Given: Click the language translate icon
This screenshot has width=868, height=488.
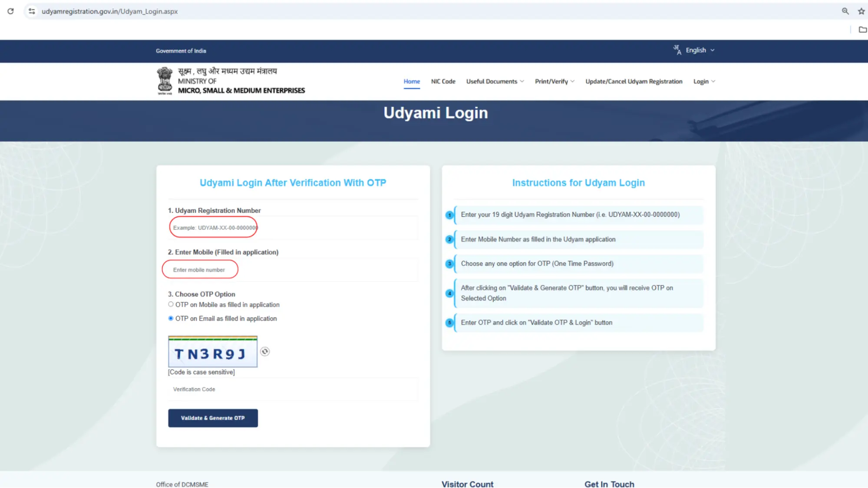Looking at the screenshot, I should (x=677, y=50).
